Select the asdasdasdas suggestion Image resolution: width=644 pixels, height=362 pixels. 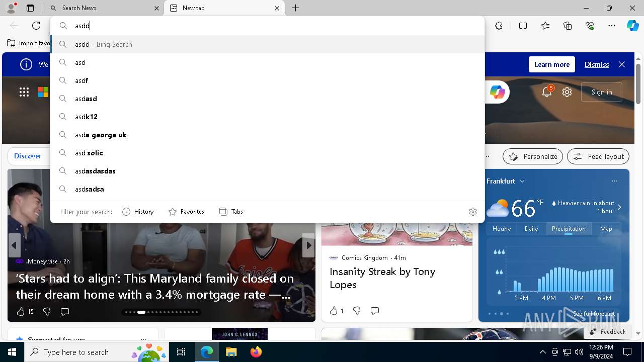coord(267,171)
